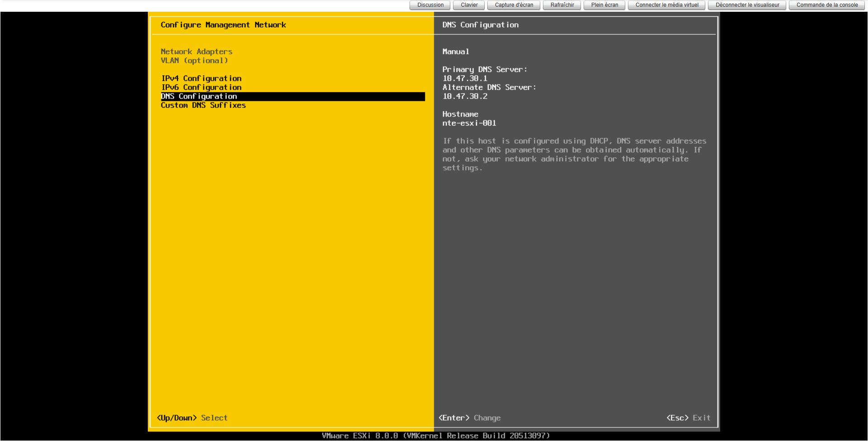The image size is (868, 441).
Task: Click the DHCP help paragraph
Action: click(574, 155)
